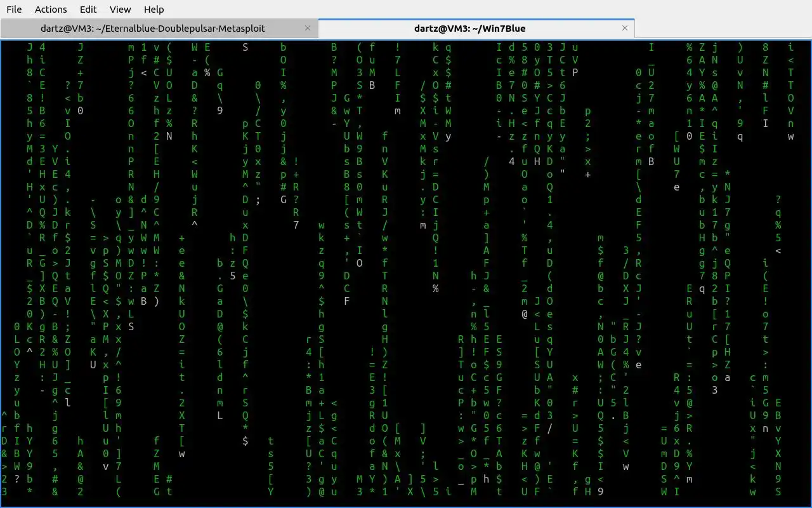Close the ~/Win7Blue tab
This screenshot has width=812, height=508.
pos(625,28)
